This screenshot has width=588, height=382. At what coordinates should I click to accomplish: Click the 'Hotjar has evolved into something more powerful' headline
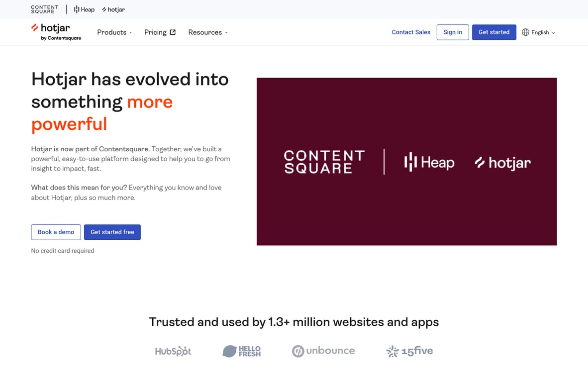pyautogui.click(x=130, y=101)
